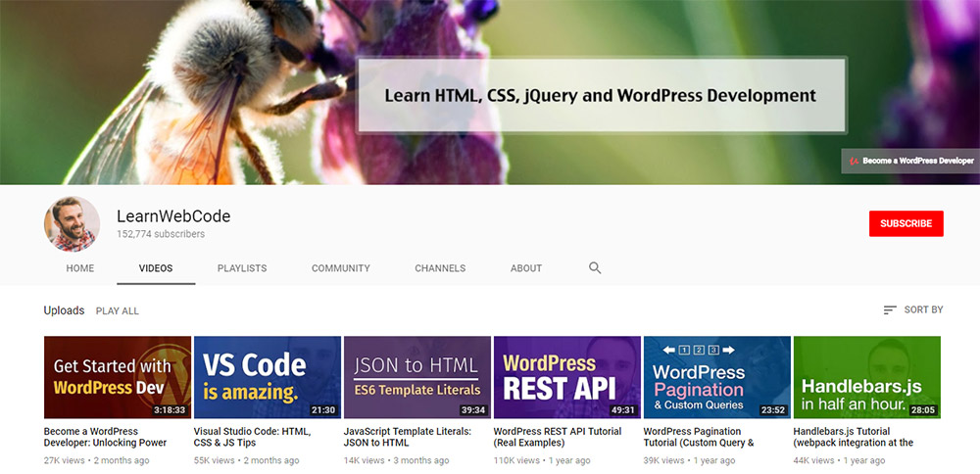The width and height of the screenshot is (980, 474).
Task: Click the 44K views • 1 year ago text
Action: (x=840, y=460)
